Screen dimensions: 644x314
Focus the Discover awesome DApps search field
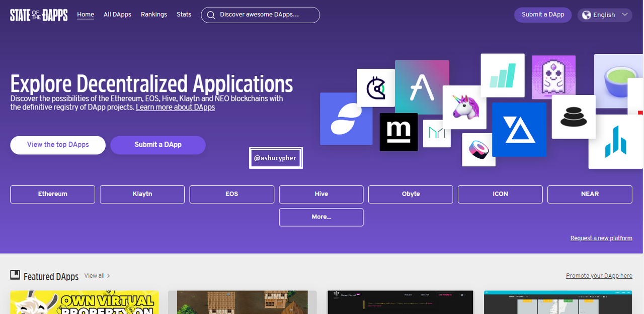(x=260, y=15)
